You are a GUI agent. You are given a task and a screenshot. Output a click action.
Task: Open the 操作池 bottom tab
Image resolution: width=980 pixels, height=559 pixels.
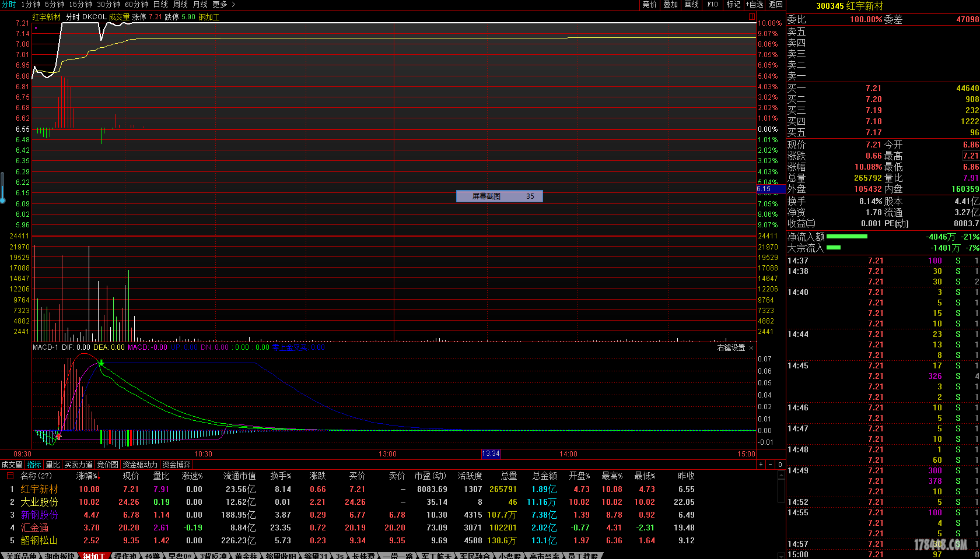click(x=125, y=556)
